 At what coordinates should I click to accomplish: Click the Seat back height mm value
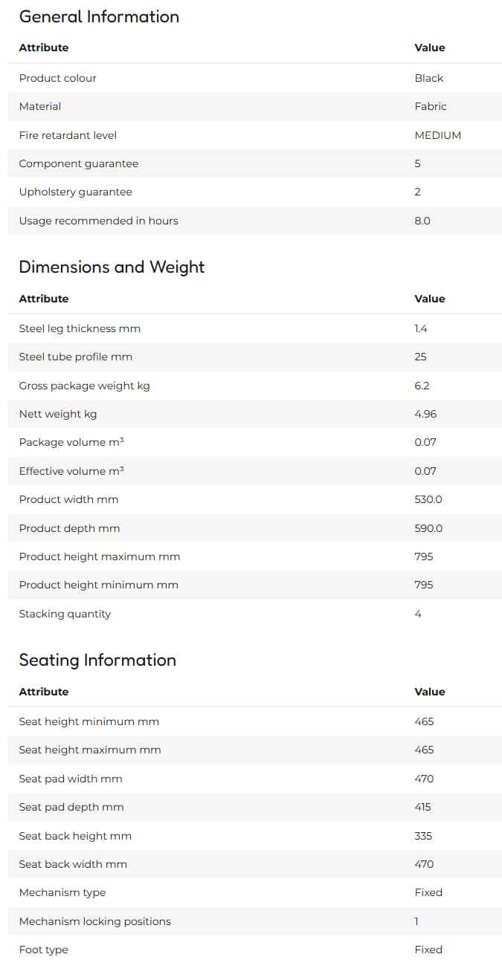click(423, 836)
